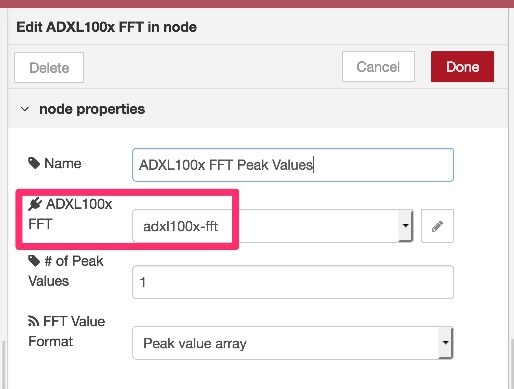
Task: Click the Done button
Action: (462, 67)
